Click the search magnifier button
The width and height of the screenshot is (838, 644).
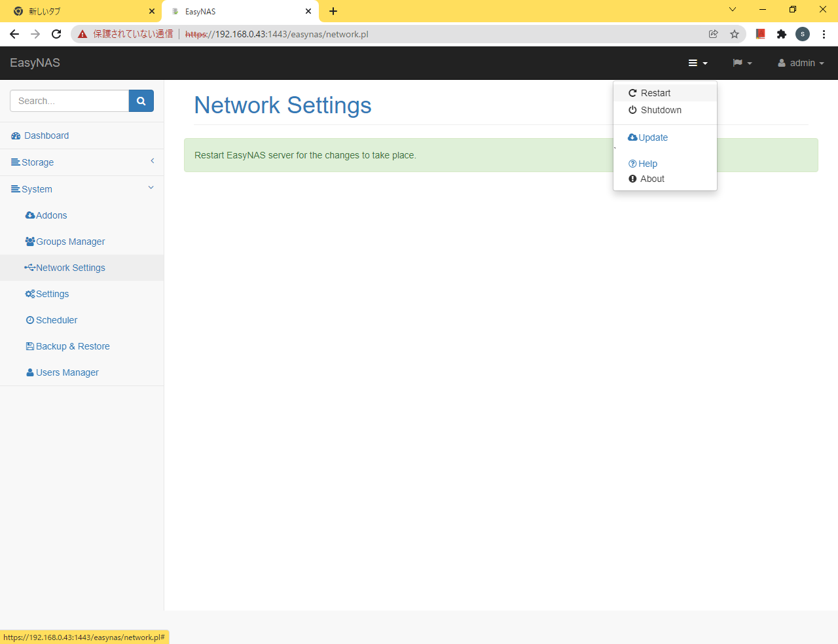[x=141, y=101]
